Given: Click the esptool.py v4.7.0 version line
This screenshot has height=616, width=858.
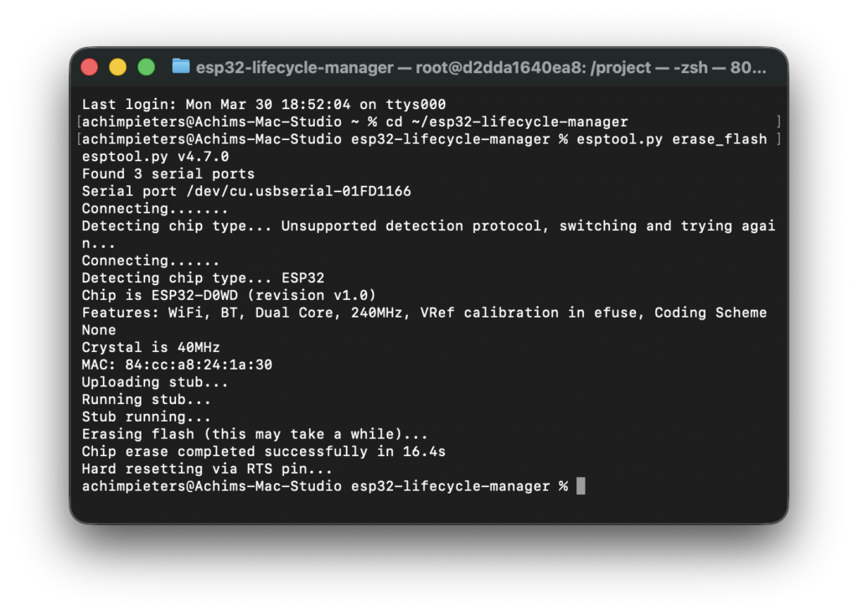Looking at the screenshot, I should coord(155,157).
